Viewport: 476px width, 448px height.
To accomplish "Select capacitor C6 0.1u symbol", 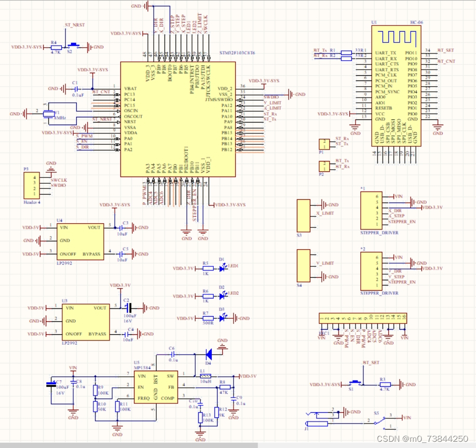I will 172,354.
